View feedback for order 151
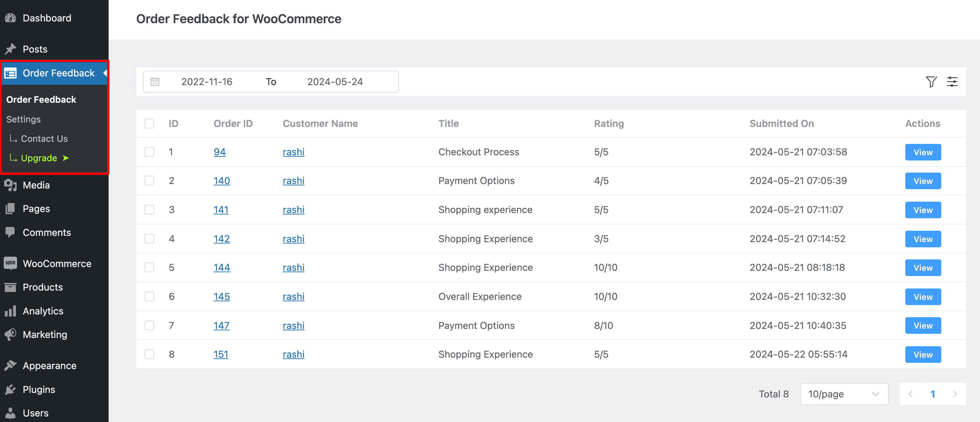The width and height of the screenshot is (980, 422). coord(923,354)
